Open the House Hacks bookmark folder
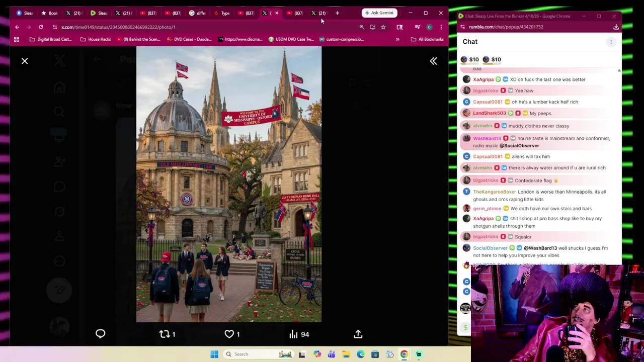Viewport: 644px width, 362px height. click(x=96, y=39)
